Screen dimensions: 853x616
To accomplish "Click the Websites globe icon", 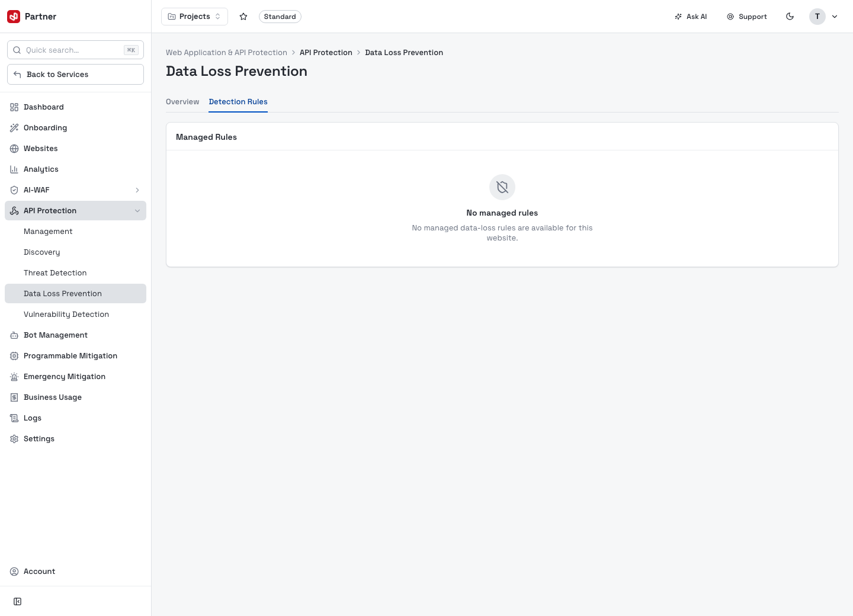I will [x=14, y=149].
